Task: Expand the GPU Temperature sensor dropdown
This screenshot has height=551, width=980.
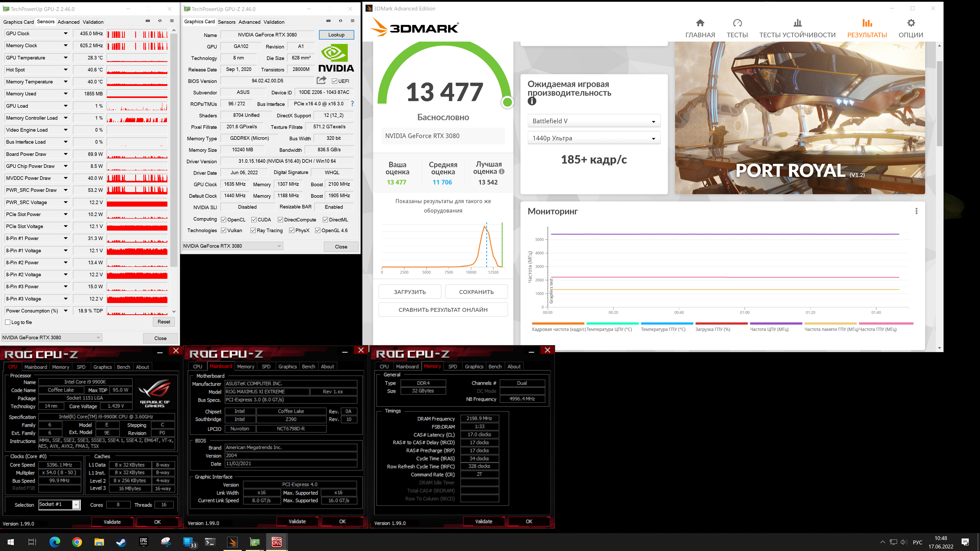Action: (65, 58)
